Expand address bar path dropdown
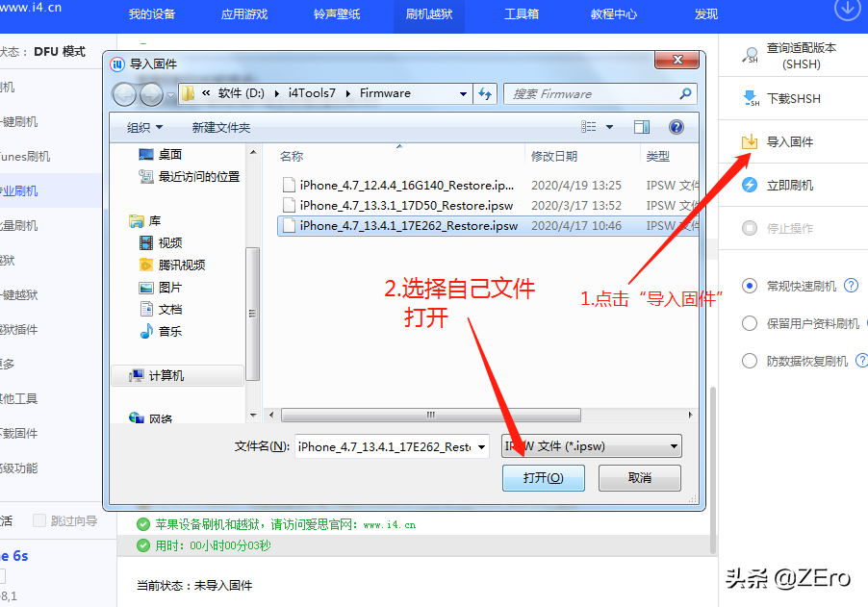Image resolution: width=868 pixels, height=607 pixels. [x=463, y=93]
